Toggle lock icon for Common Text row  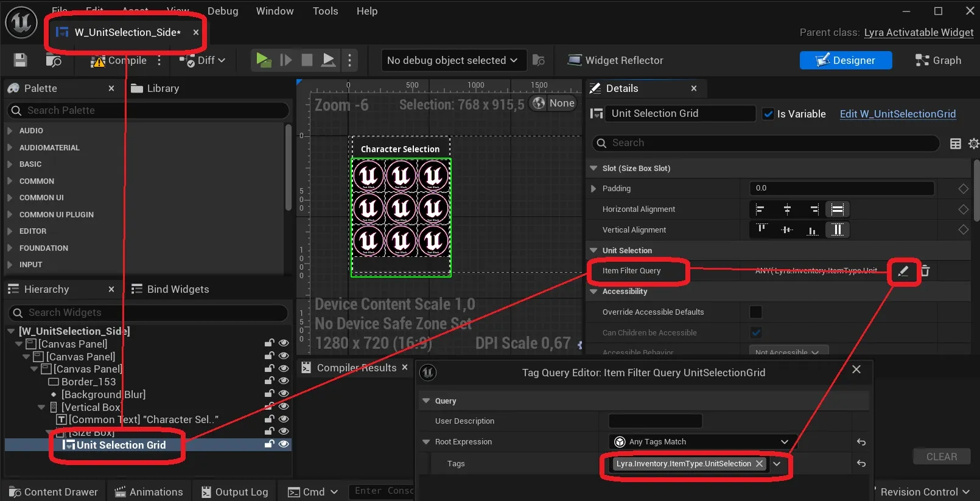point(269,419)
